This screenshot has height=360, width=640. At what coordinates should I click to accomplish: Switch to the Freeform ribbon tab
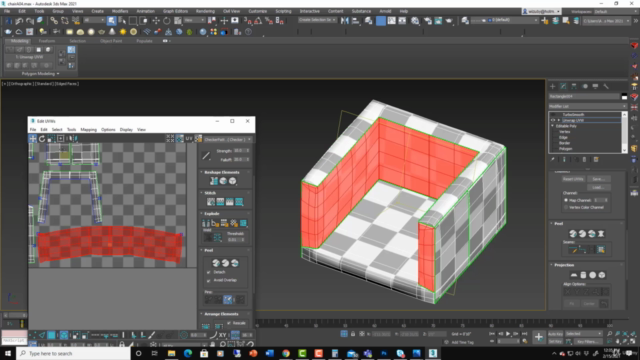(47, 41)
